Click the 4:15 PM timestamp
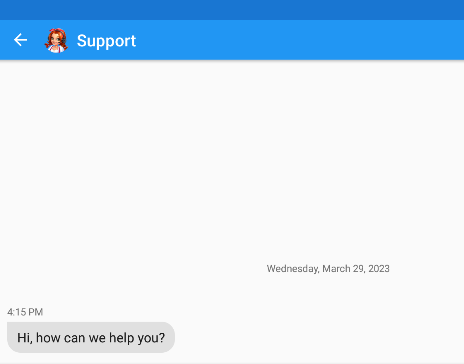 (25, 312)
